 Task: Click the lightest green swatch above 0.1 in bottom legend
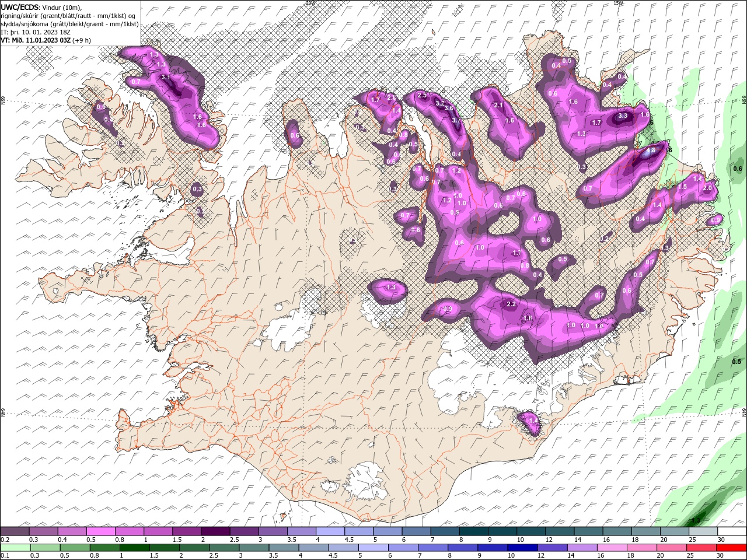(x=15, y=548)
